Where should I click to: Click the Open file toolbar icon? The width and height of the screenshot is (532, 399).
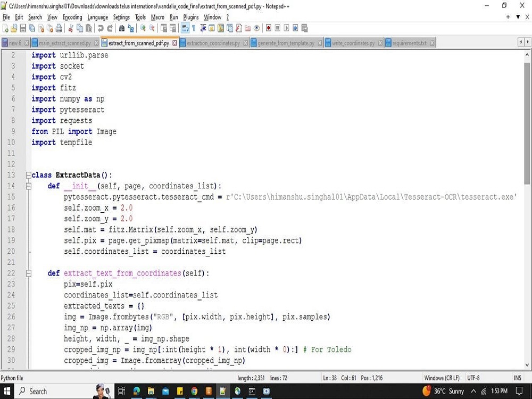(14, 28)
